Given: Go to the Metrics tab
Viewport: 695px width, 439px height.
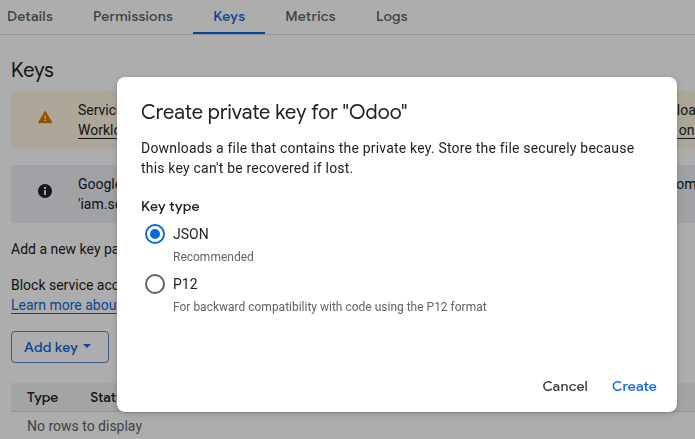Looking at the screenshot, I should (x=310, y=16).
